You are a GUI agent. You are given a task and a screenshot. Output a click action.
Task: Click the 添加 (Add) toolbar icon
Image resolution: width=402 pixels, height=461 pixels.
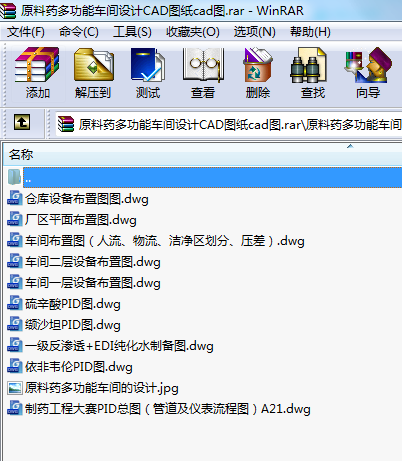pos(37,74)
